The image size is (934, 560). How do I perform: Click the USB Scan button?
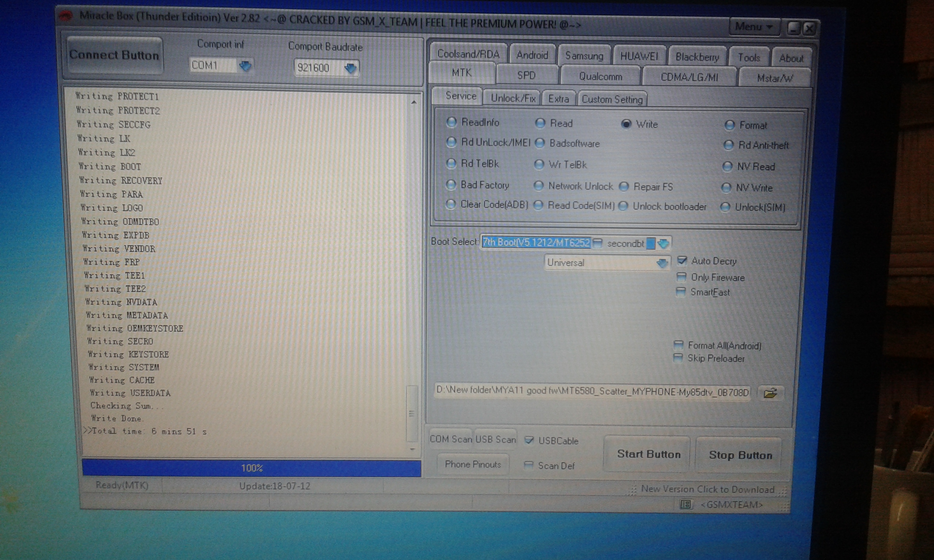tap(495, 440)
